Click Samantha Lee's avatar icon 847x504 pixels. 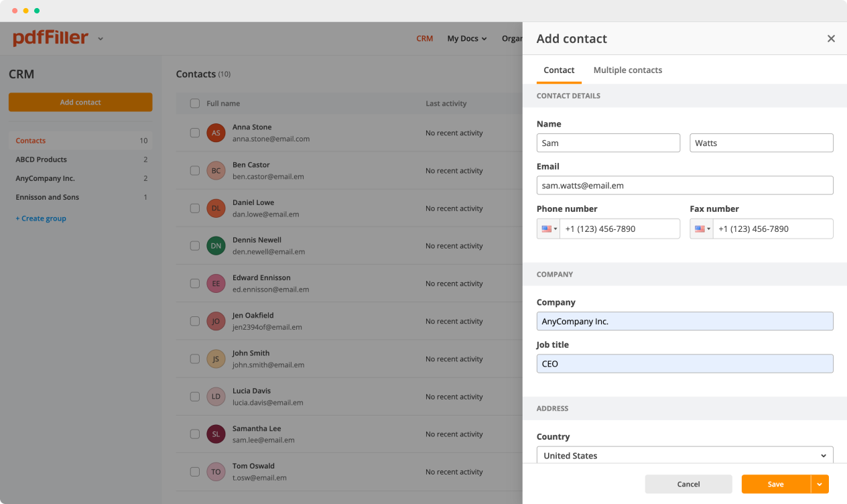point(216,434)
